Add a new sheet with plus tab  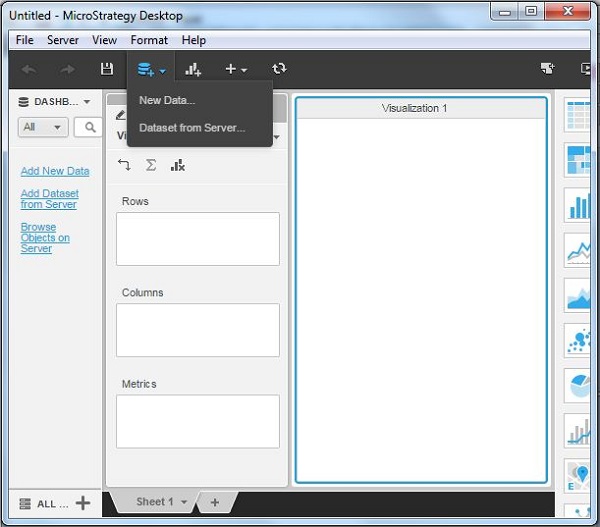[215, 502]
